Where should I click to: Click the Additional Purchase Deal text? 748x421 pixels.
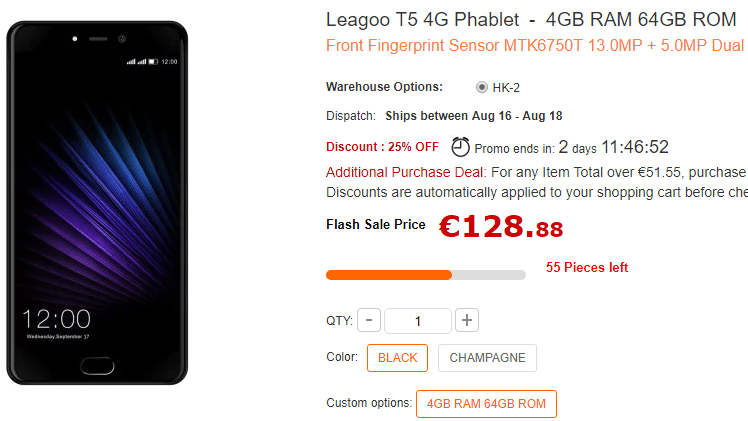pos(405,172)
